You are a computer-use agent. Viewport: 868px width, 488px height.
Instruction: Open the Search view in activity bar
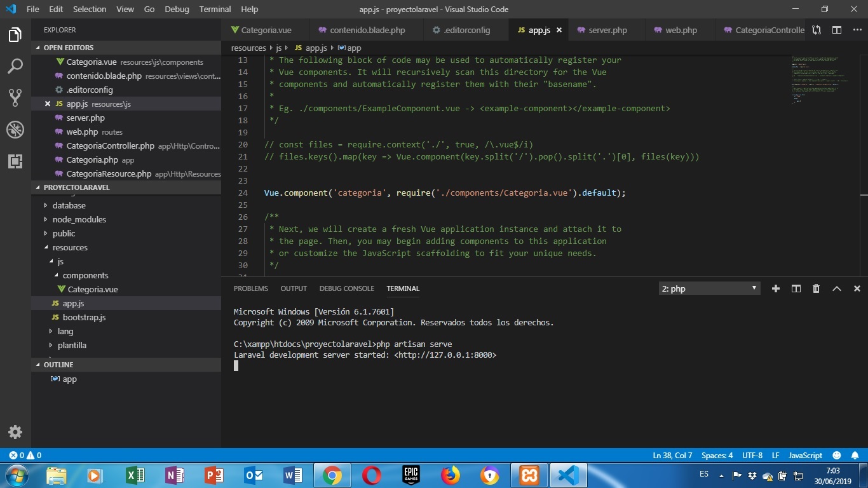click(15, 66)
